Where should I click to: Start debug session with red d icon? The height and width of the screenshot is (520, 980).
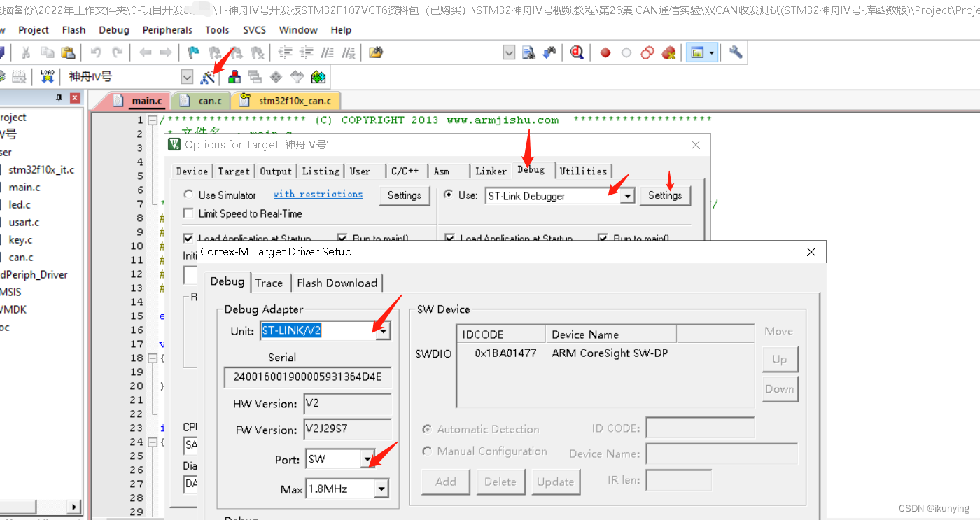click(577, 52)
